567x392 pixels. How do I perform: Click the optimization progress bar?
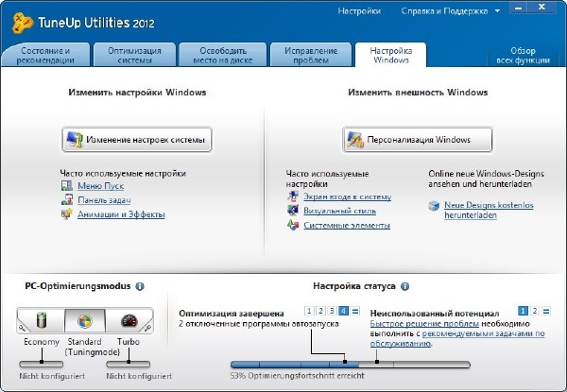pos(351,365)
